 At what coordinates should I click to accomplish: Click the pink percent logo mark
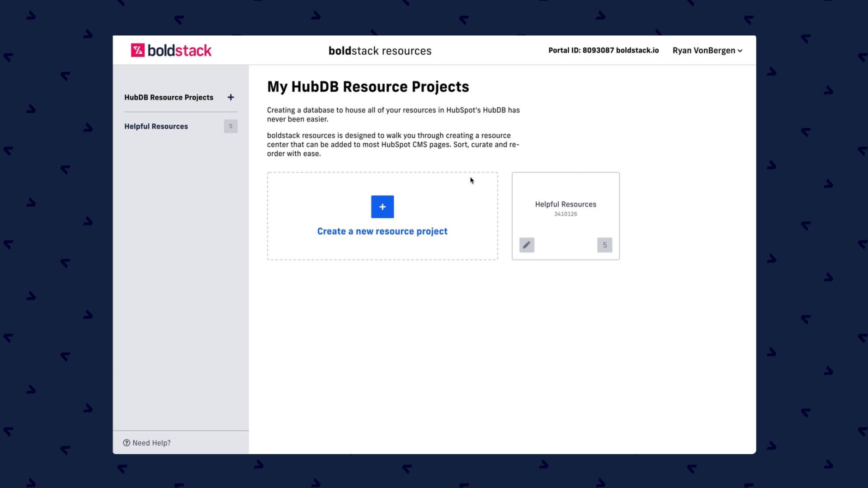[x=137, y=50]
